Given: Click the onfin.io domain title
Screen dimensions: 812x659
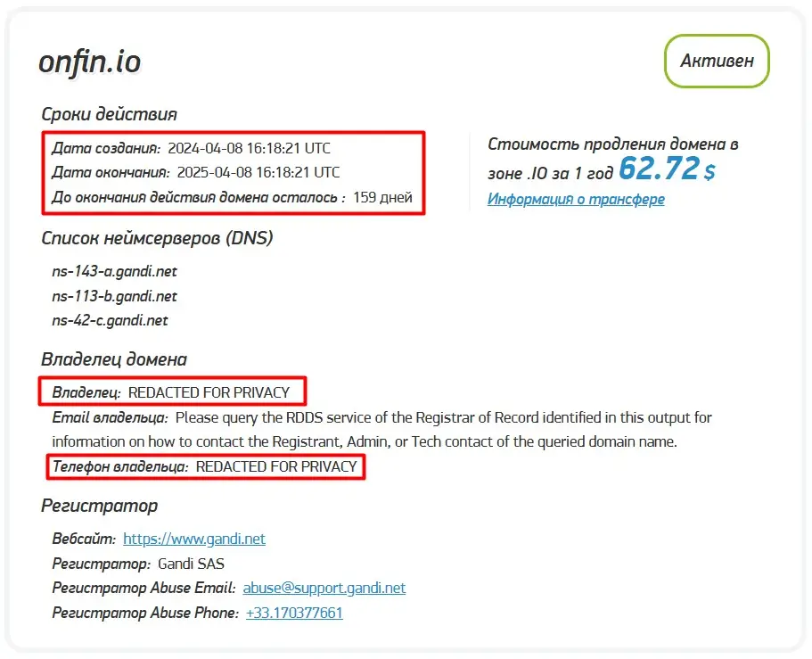Looking at the screenshot, I should 90,62.
